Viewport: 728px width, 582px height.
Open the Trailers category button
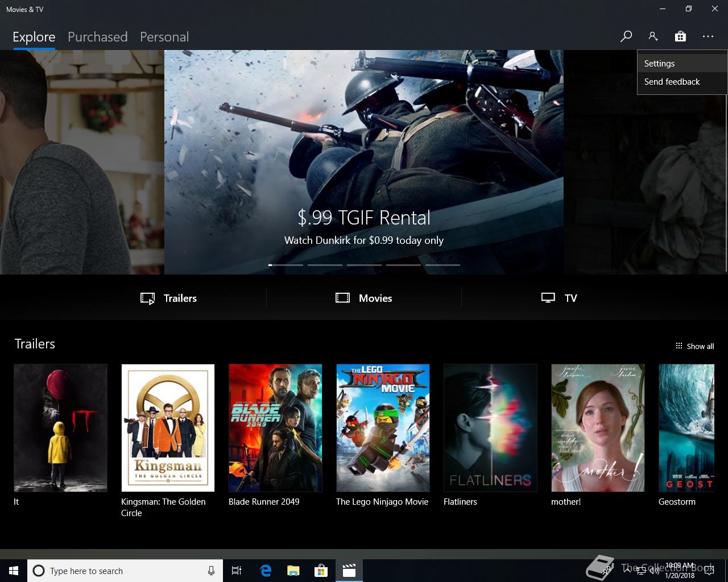[169, 298]
